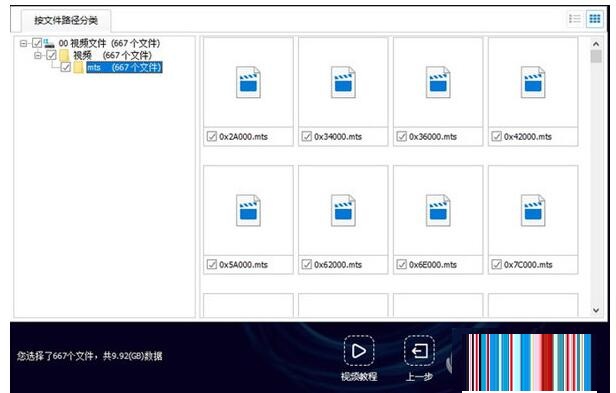Click the mts folder icon in tree
Screen dimensions: 616x393
[79, 67]
